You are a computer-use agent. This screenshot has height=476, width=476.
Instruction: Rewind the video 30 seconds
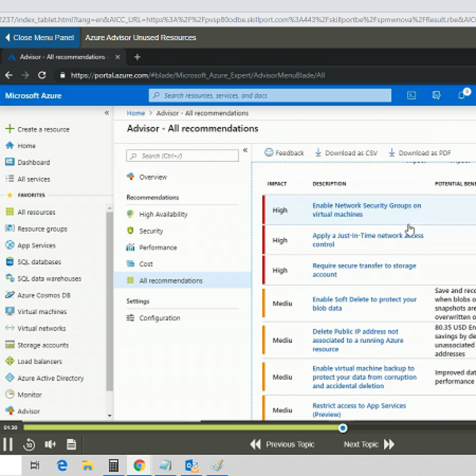tap(29, 444)
